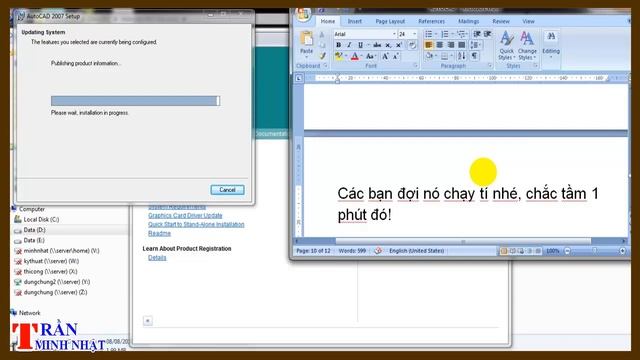Click Cancel in AutoCAD 2007 Setup
Image resolution: width=640 pixels, height=360 pixels.
point(227,190)
